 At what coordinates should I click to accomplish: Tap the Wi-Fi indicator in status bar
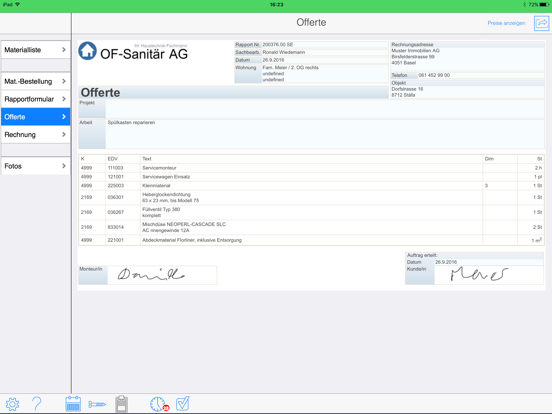click(x=18, y=5)
